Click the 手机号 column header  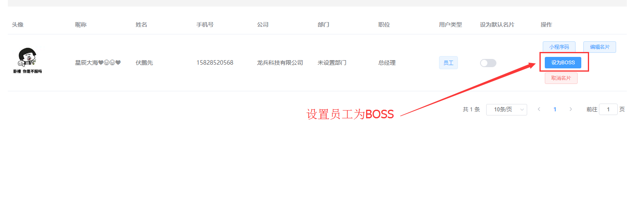point(205,25)
